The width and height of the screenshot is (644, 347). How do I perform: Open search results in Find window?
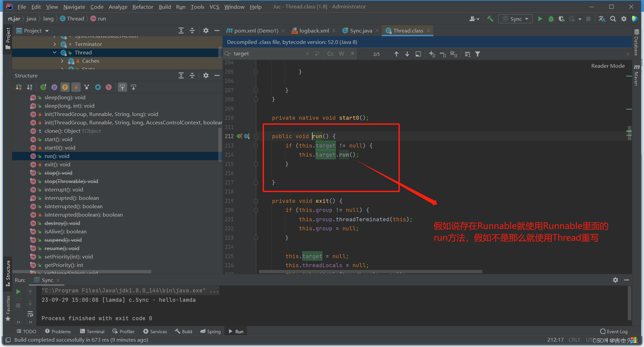418,54
